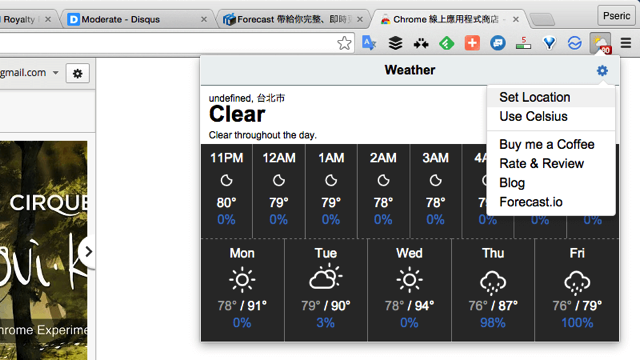Open the green Feedly extension icon
Viewport: 640px width, 360px height.
click(447, 43)
